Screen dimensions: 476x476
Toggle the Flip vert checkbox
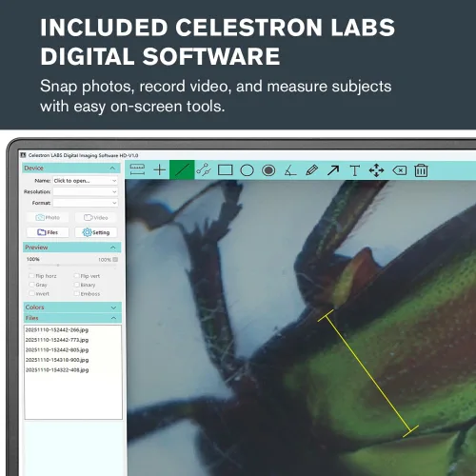(76, 276)
